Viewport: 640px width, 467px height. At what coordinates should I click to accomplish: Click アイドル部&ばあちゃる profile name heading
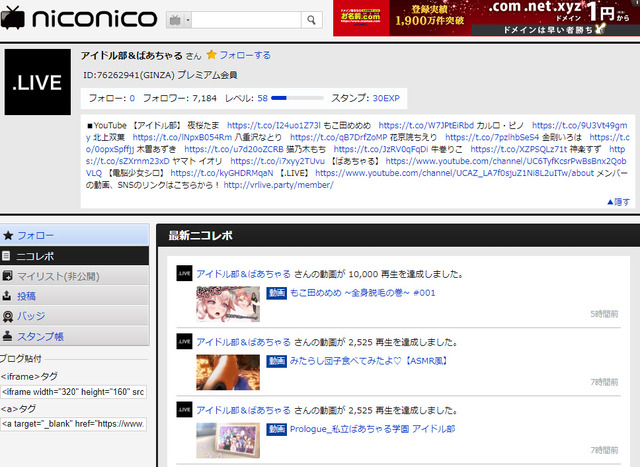[131, 55]
